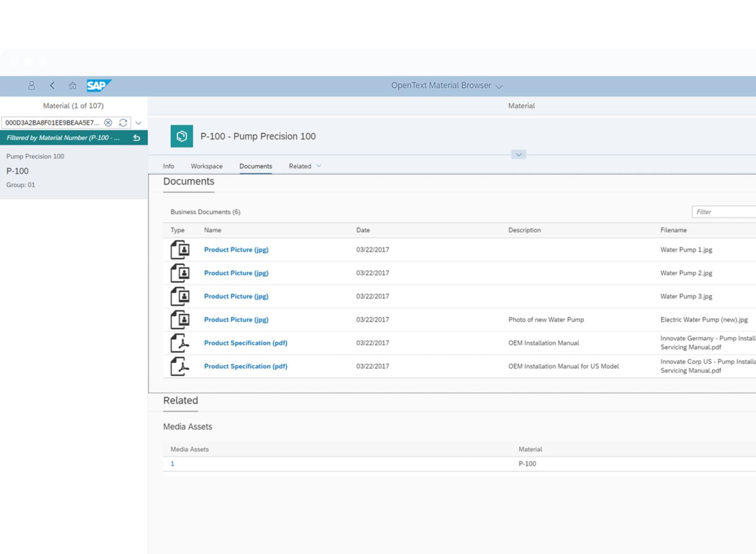Click the SAP logo

tap(98, 86)
